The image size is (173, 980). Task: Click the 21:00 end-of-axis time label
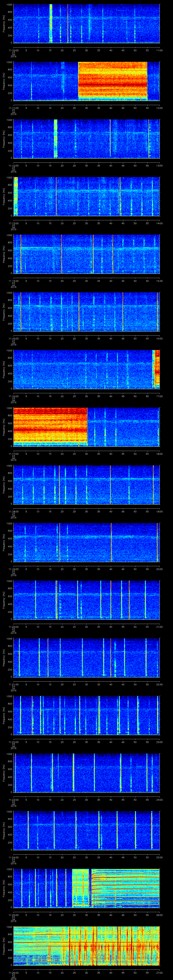pos(159,627)
